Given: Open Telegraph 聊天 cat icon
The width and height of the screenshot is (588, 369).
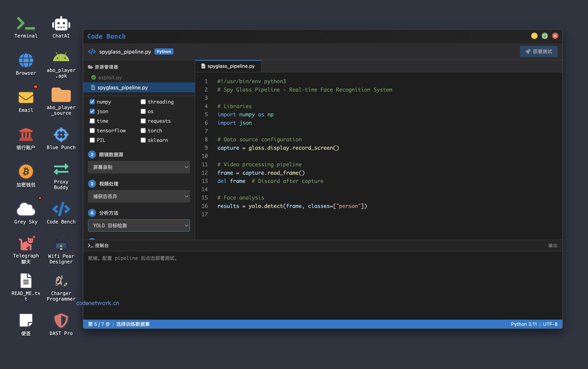Looking at the screenshot, I should pos(26,250).
